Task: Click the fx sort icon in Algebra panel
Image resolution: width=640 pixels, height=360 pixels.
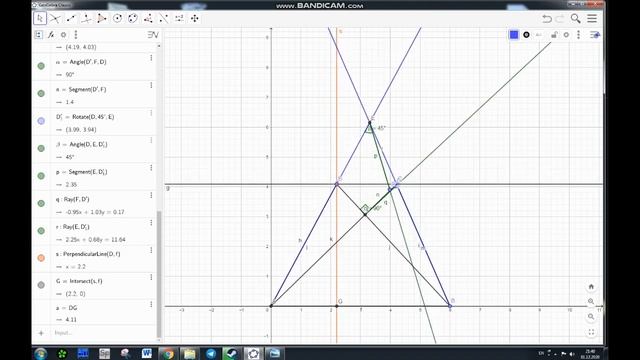Action: (x=51, y=35)
